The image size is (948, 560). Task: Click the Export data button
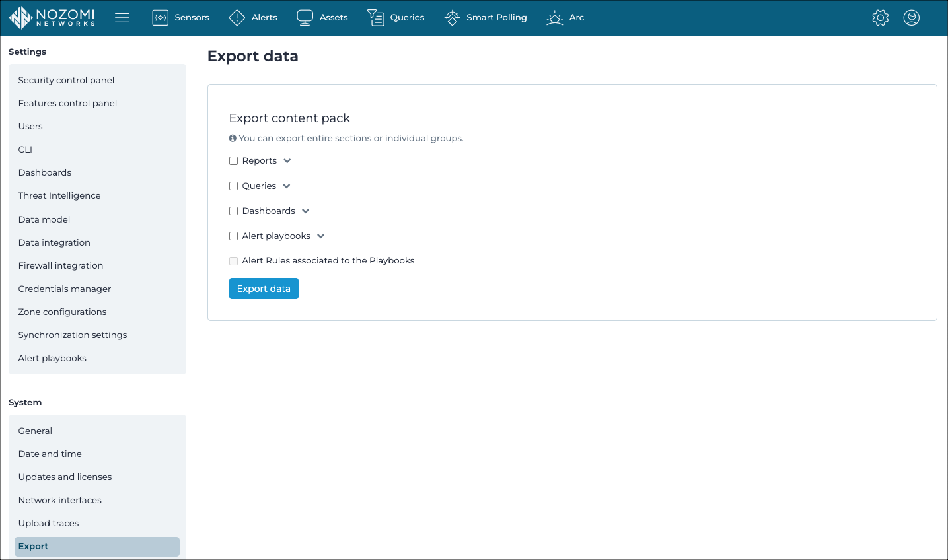click(x=264, y=289)
